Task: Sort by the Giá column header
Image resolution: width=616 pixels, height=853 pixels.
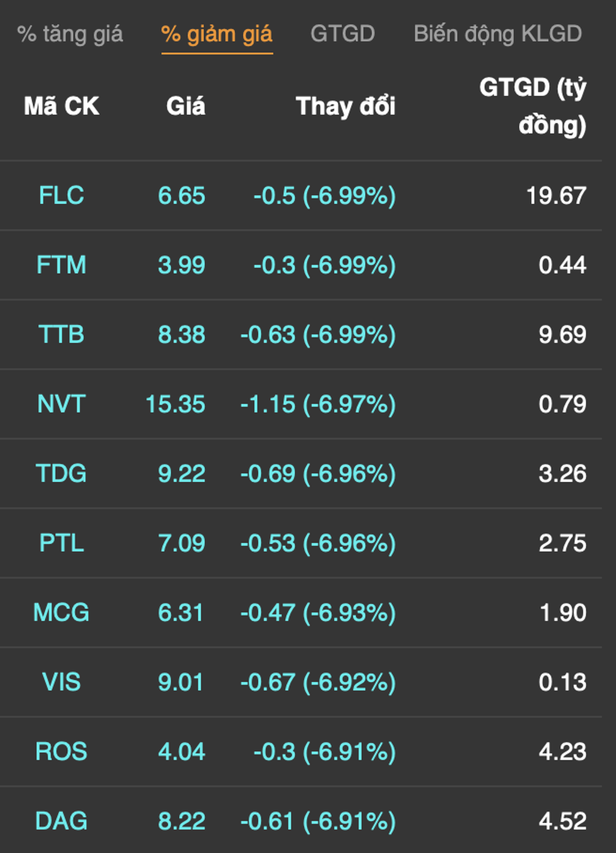Action: pyautogui.click(x=186, y=106)
